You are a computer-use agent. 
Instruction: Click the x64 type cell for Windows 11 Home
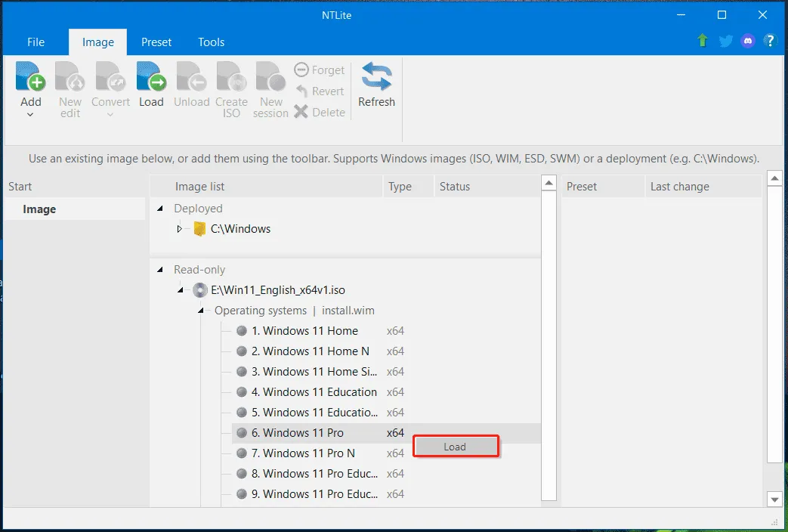(395, 331)
